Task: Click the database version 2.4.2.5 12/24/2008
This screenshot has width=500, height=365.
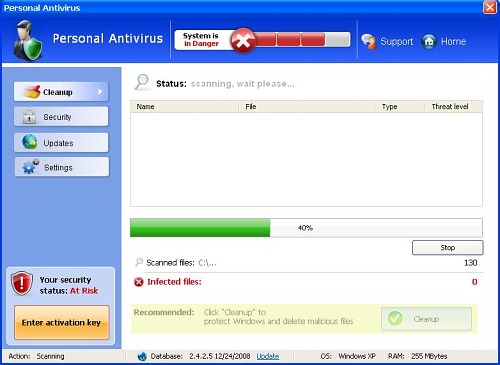Action: tap(220, 356)
